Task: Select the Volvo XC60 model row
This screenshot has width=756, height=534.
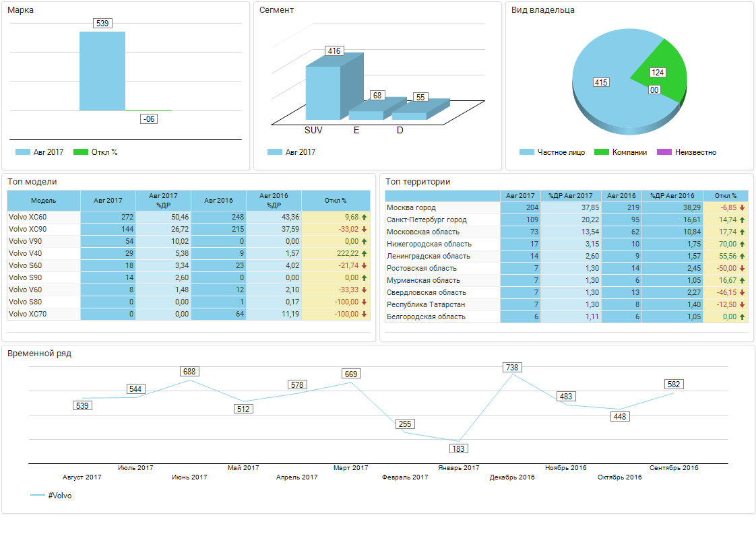Action: [x=189, y=218]
